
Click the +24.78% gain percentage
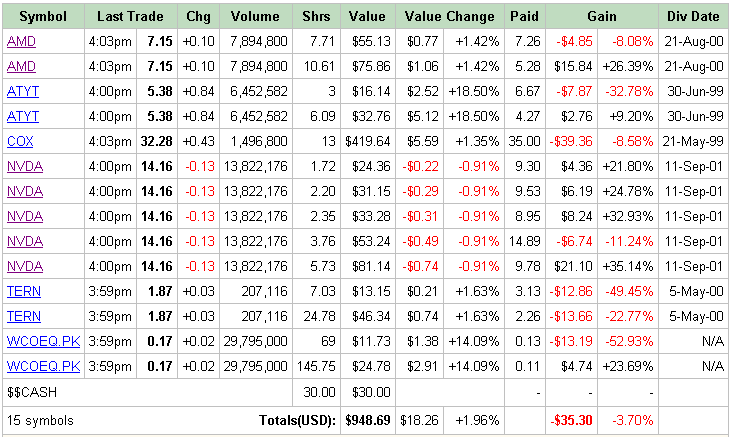pyautogui.click(x=628, y=191)
